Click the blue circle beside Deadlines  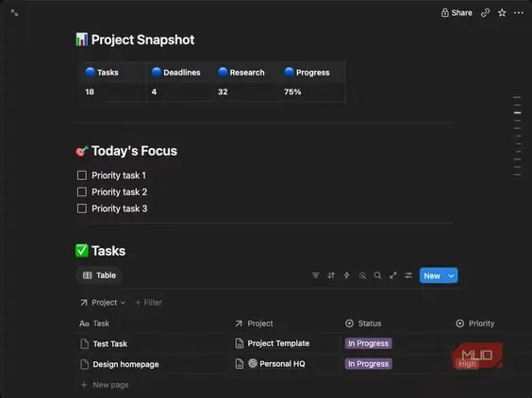coord(156,72)
